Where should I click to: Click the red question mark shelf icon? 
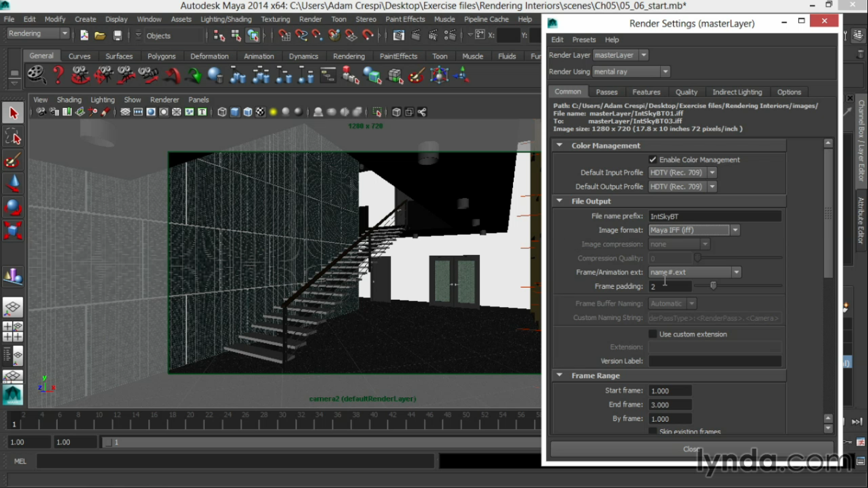[x=58, y=75]
